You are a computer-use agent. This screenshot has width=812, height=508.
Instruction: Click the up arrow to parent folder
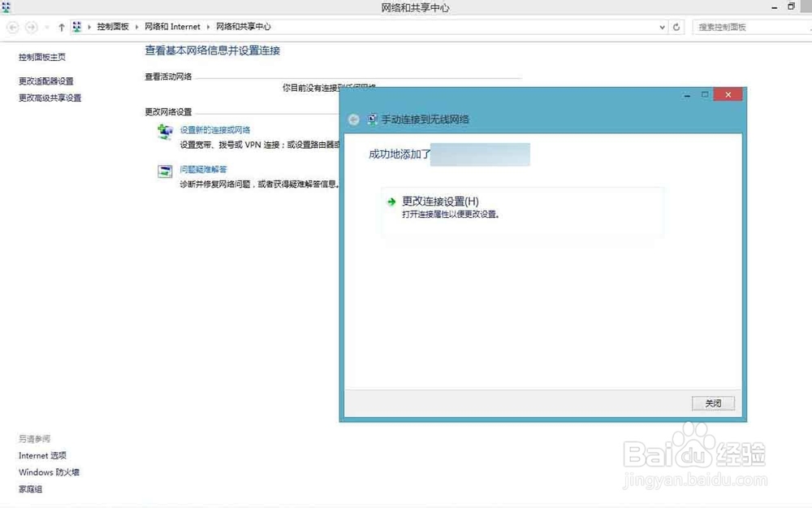click(x=62, y=26)
